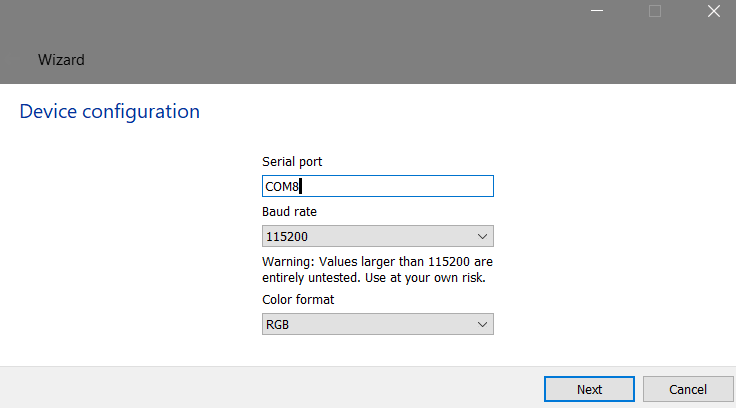Click the baud rate warning text

pos(377,269)
